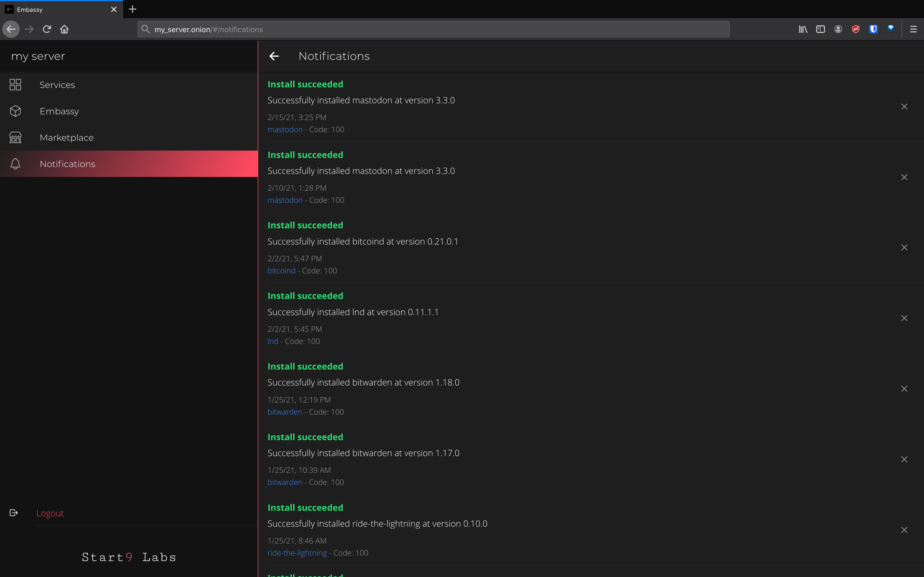Open the bitcoind service link
This screenshot has height=577, width=924.
281,271
